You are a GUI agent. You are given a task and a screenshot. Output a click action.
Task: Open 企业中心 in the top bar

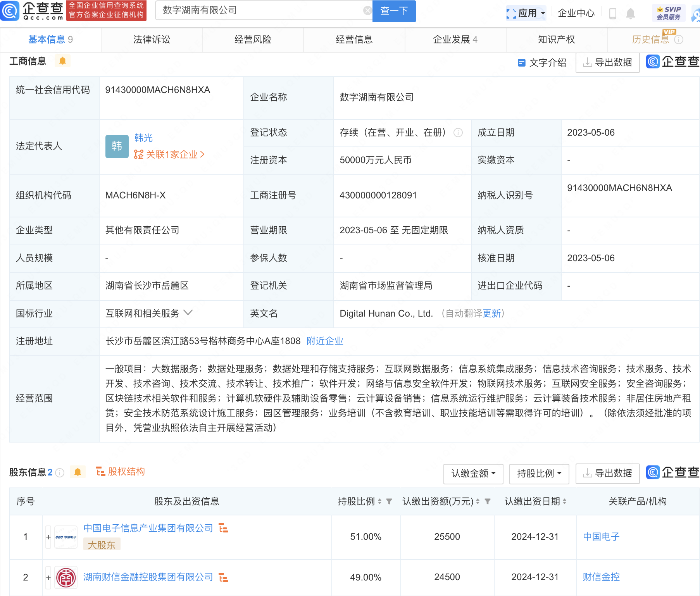[x=576, y=13]
